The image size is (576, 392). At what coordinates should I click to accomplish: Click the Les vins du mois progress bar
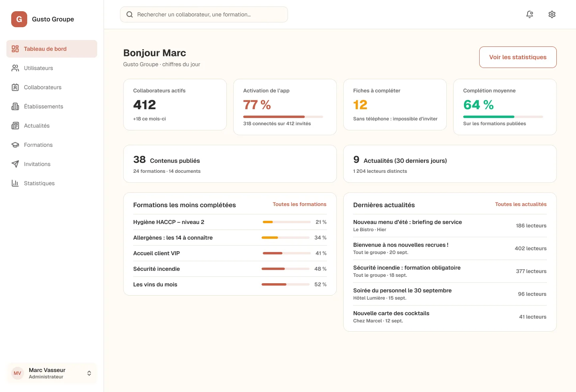coord(286,284)
